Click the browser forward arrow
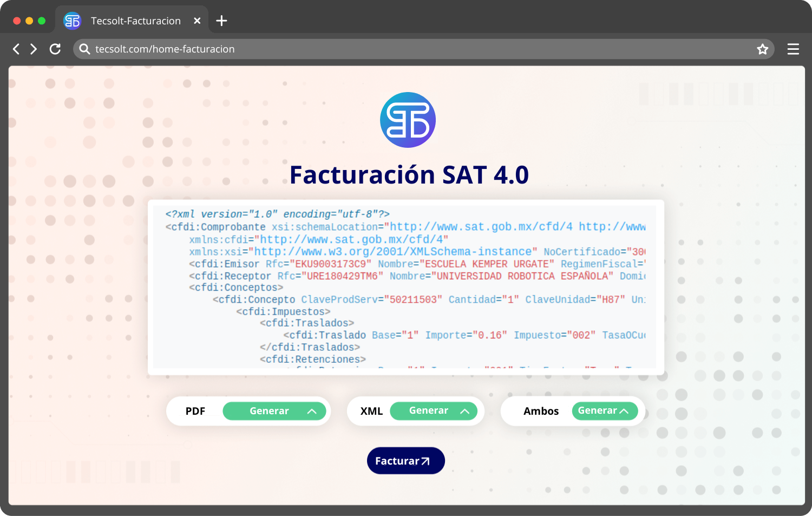812x516 pixels. (34, 49)
